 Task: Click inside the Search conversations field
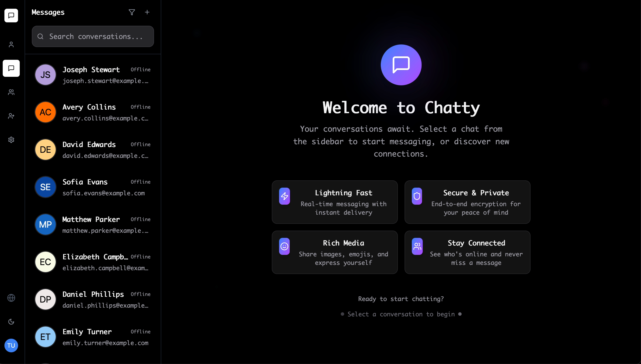[x=93, y=36]
